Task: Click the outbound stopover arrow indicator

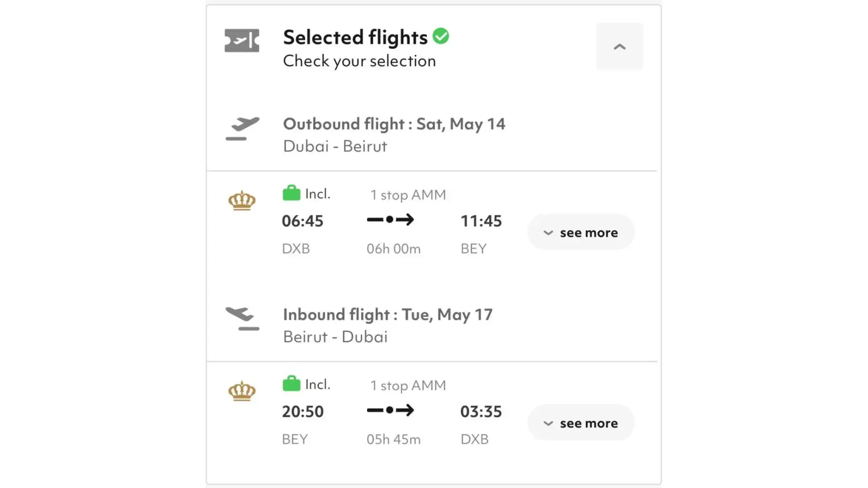Action: tap(390, 220)
